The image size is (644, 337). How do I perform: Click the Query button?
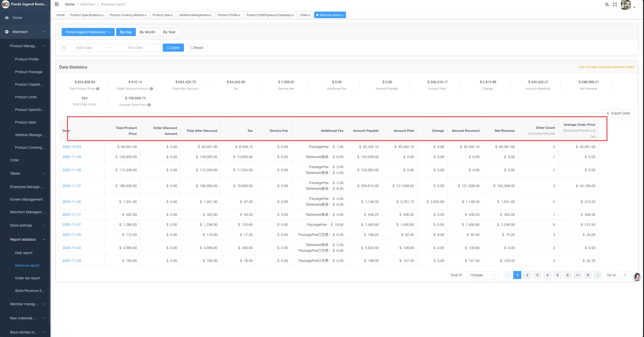click(173, 48)
